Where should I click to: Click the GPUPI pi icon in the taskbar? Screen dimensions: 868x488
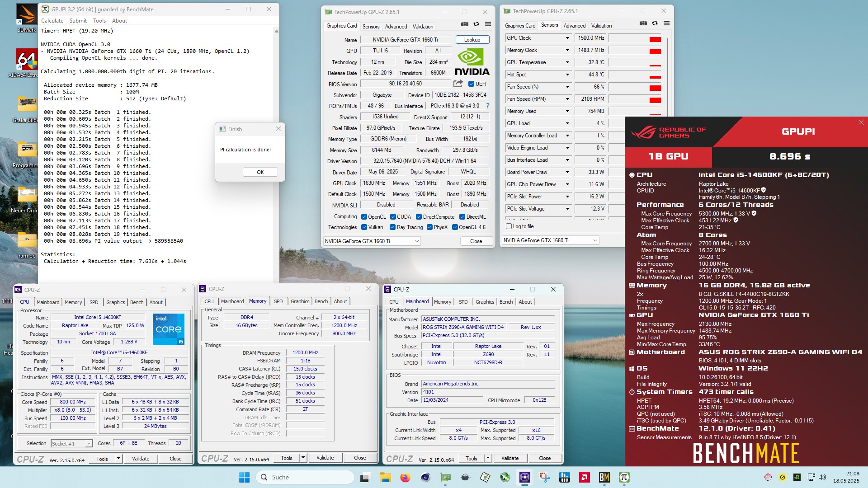pos(624,477)
